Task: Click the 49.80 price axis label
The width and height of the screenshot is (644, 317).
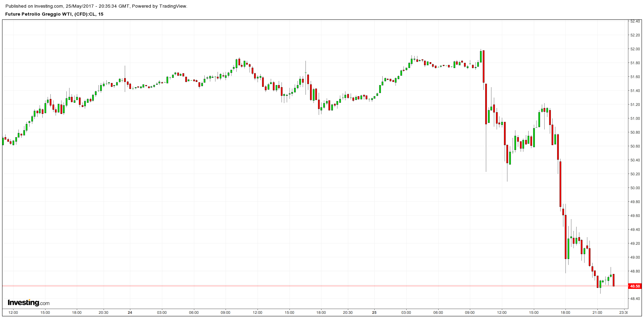Action: (635, 202)
